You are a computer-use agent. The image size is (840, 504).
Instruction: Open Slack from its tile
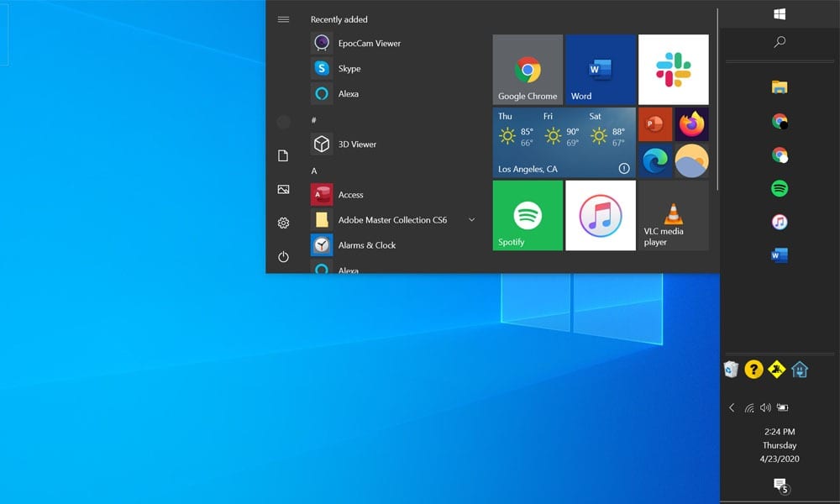pyautogui.click(x=673, y=69)
